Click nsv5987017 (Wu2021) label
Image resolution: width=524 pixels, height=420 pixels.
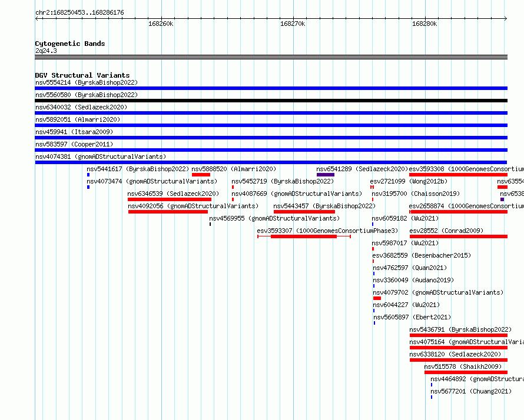406,243
